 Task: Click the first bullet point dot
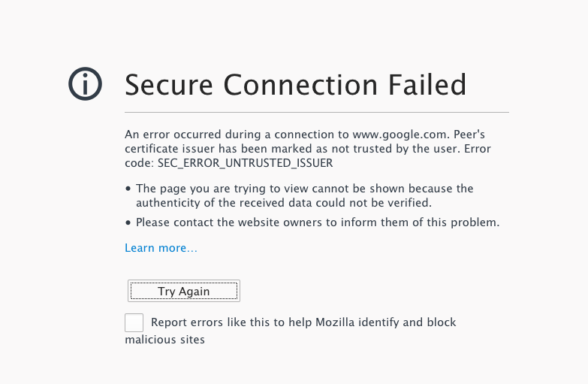click(x=128, y=189)
